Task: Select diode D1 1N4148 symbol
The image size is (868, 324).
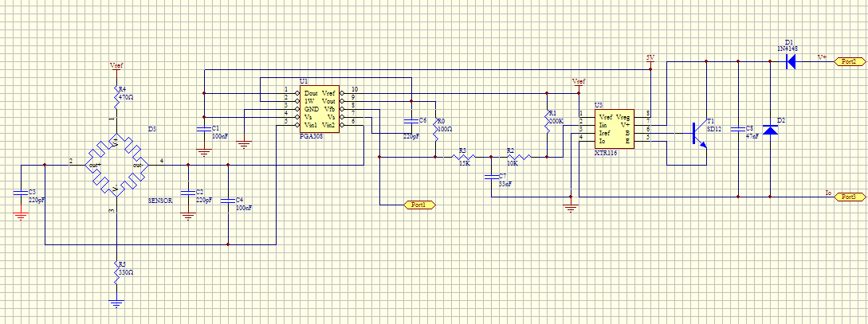Action: coord(791,62)
